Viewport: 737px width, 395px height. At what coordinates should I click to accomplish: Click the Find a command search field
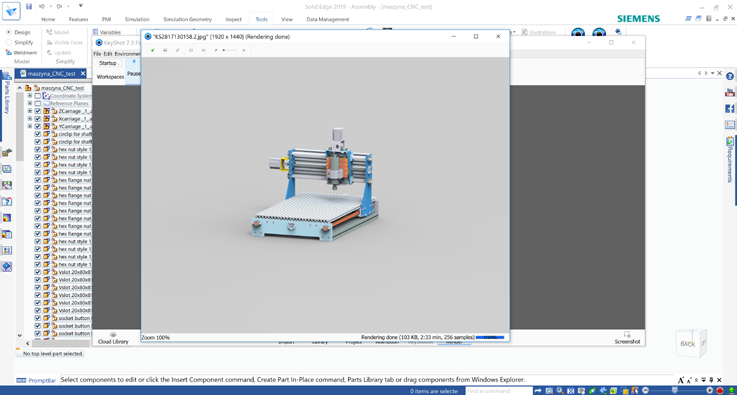pos(499,391)
